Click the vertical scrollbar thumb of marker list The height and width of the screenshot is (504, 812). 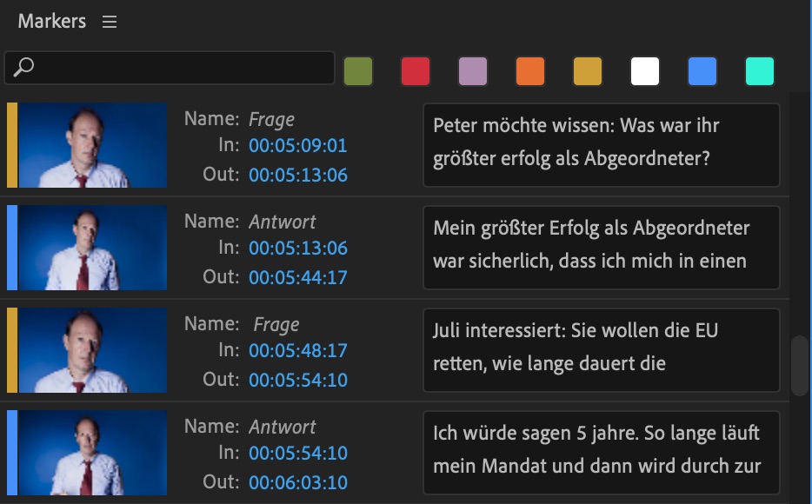800,366
